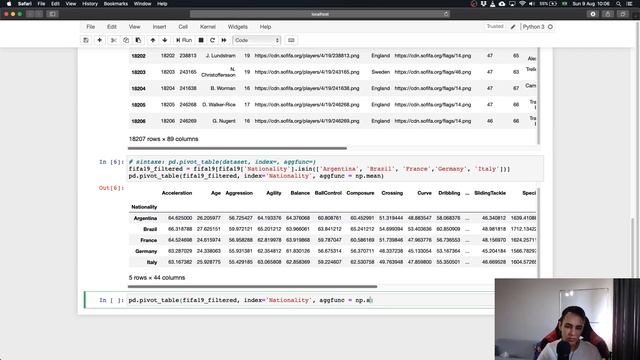Open the command palette keyboard icon
The width and height of the screenshot is (640, 360).
tap(291, 40)
